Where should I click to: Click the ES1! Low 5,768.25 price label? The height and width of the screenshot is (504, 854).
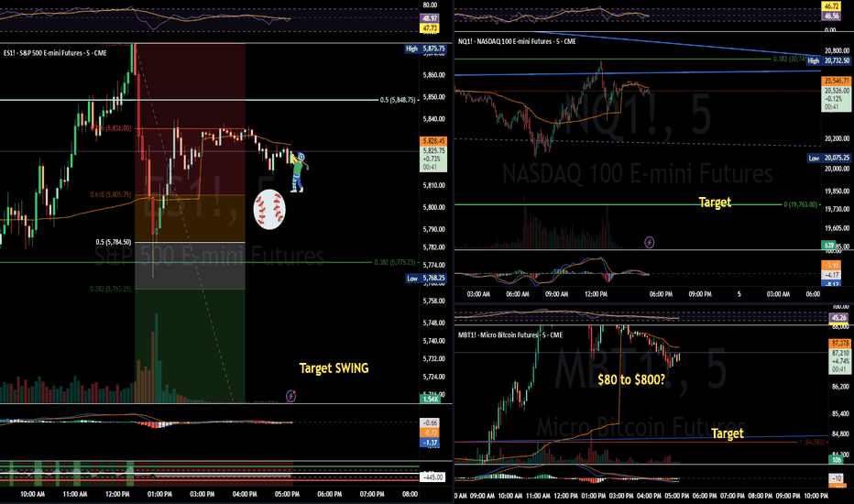[426, 279]
